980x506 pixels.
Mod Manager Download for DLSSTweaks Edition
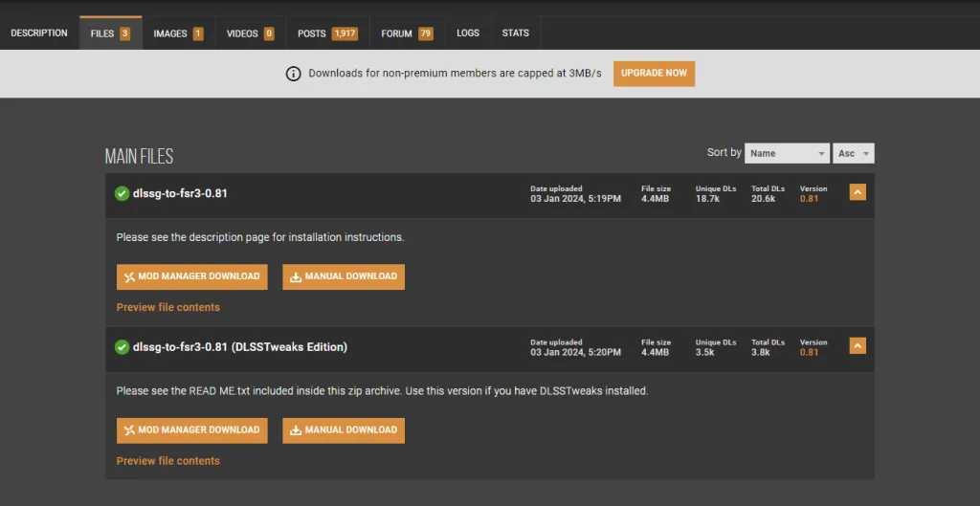point(191,430)
